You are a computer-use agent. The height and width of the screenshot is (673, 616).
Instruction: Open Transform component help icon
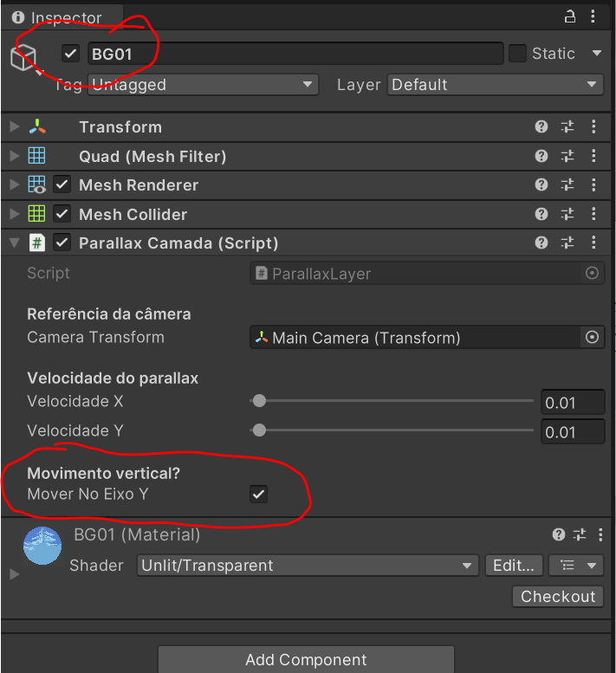[541, 127]
